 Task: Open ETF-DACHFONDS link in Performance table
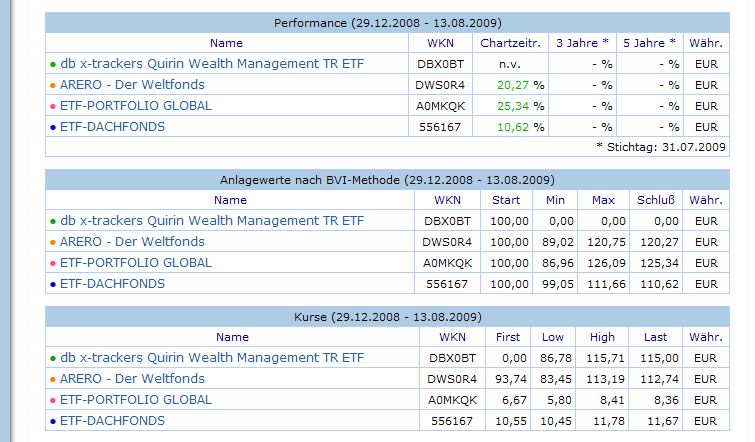[112, 127]
